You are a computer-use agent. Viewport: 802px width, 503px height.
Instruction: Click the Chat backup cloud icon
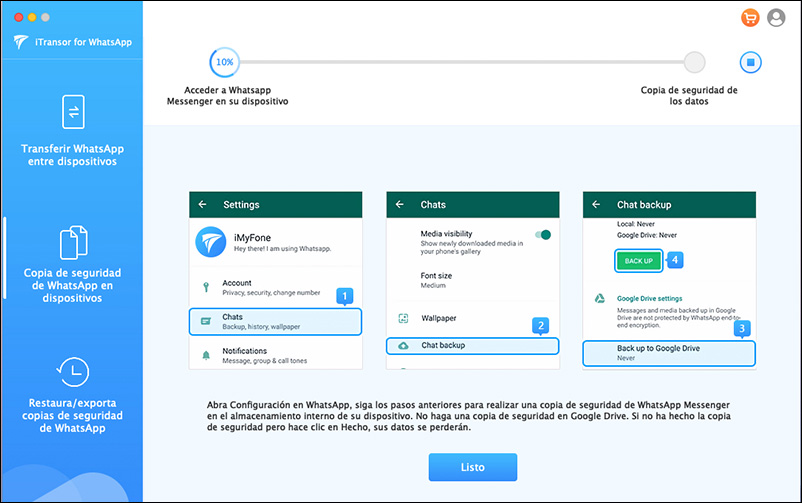[403, 346]
